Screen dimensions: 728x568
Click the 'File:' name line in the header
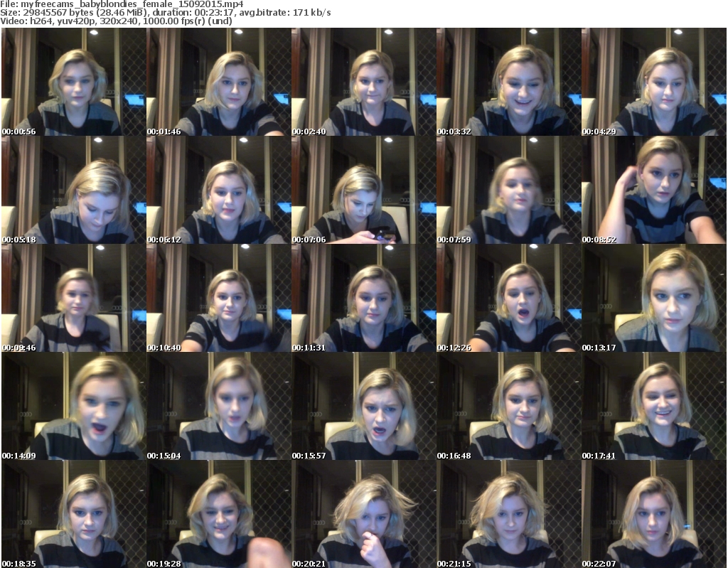[122, 4]
